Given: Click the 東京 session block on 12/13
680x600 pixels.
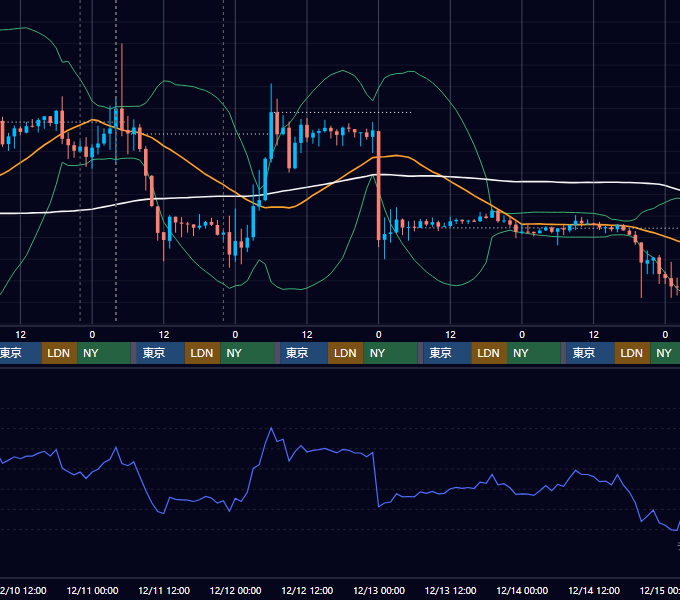Looking at the screenshot, I should click(x=447, y=353).
